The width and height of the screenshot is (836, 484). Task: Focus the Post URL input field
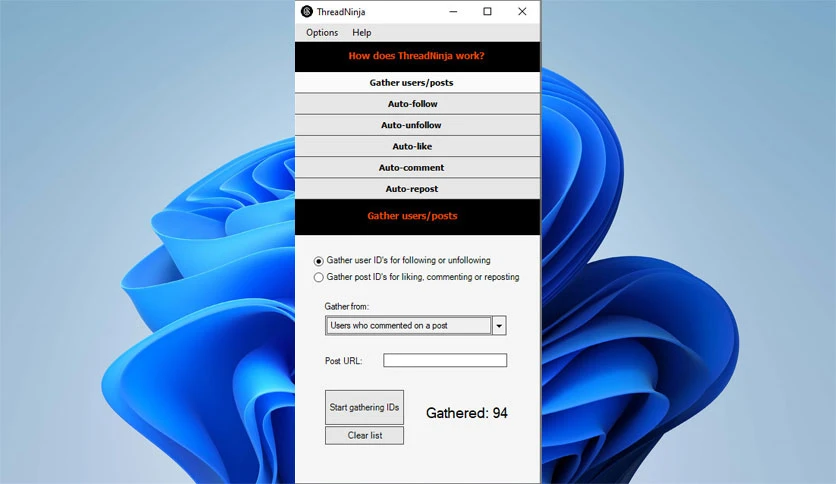click(x=445, y=360)
